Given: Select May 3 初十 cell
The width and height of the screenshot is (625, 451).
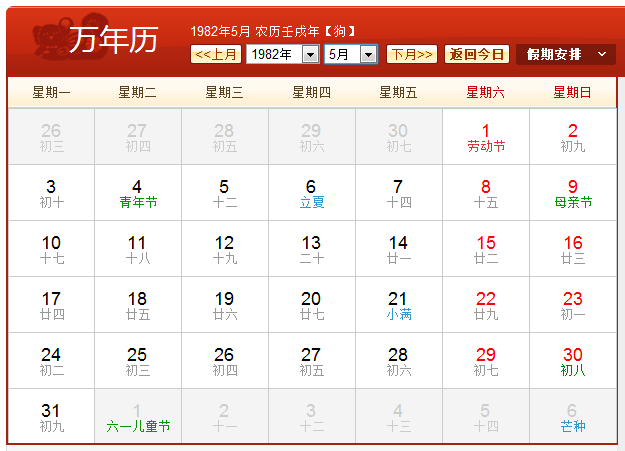Looking at the screenshot, I should [x=51, y=193].
